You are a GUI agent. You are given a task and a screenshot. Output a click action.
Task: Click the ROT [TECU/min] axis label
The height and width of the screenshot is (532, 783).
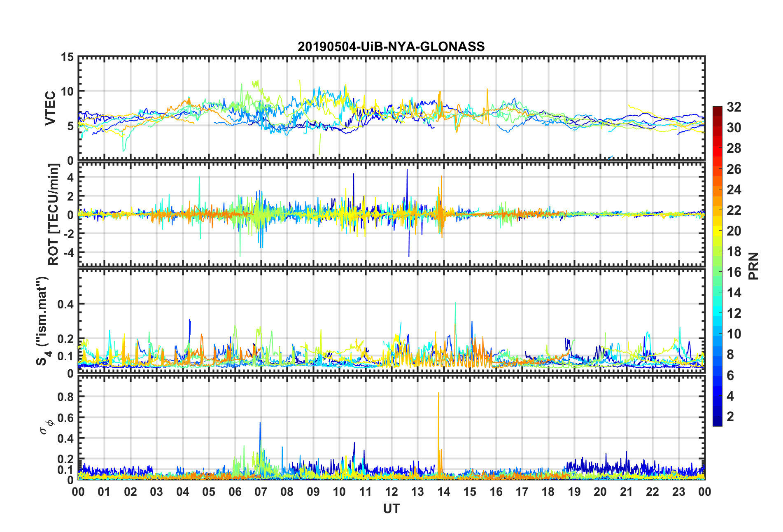coord(54,215)
